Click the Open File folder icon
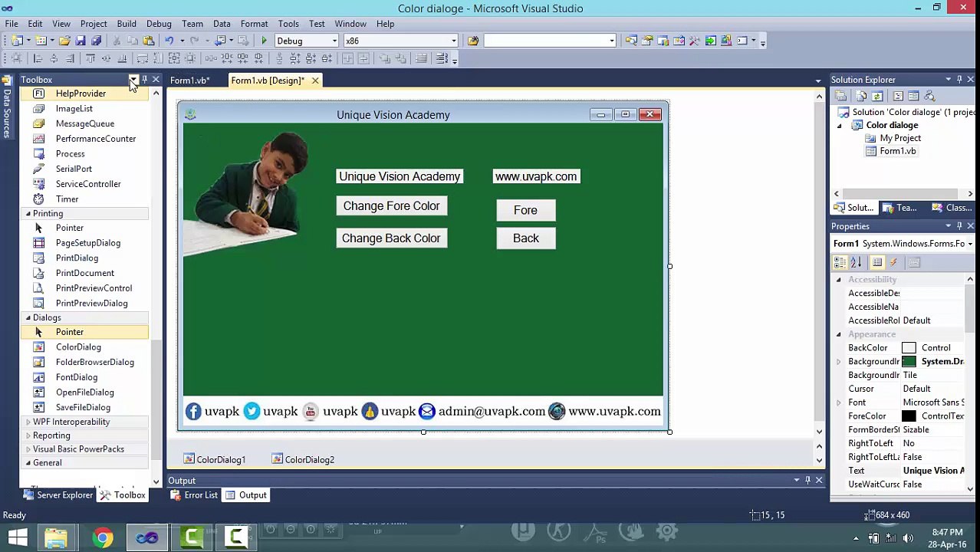The image size is (980, 552). [64, 41]
